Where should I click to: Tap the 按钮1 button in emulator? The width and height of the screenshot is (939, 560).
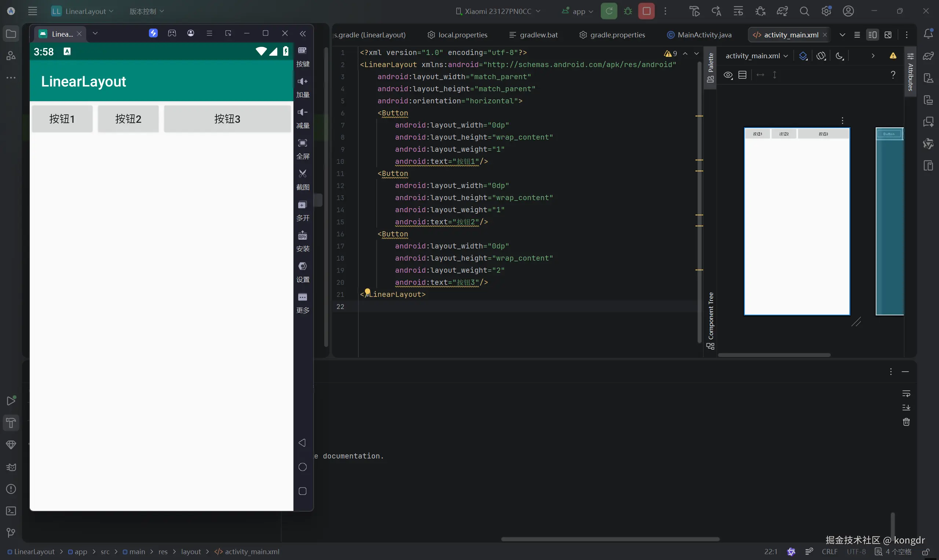coord(62,119)
